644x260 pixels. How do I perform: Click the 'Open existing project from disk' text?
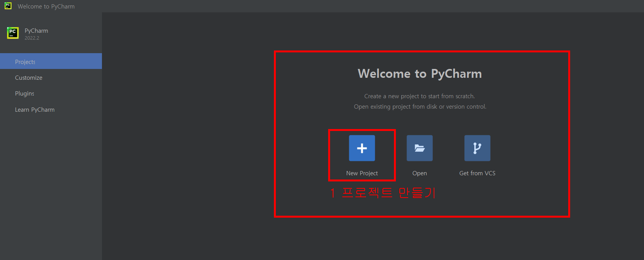pos(420,107)
